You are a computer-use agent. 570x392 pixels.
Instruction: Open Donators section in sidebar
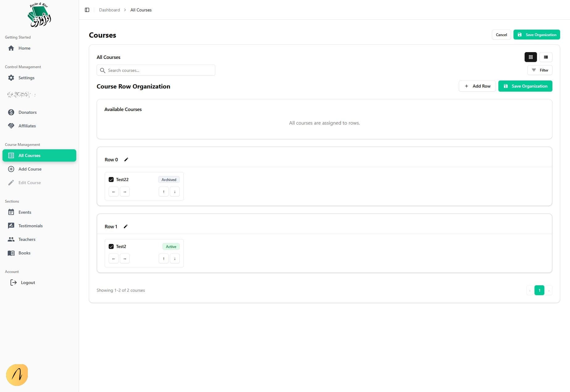(27, 112)
